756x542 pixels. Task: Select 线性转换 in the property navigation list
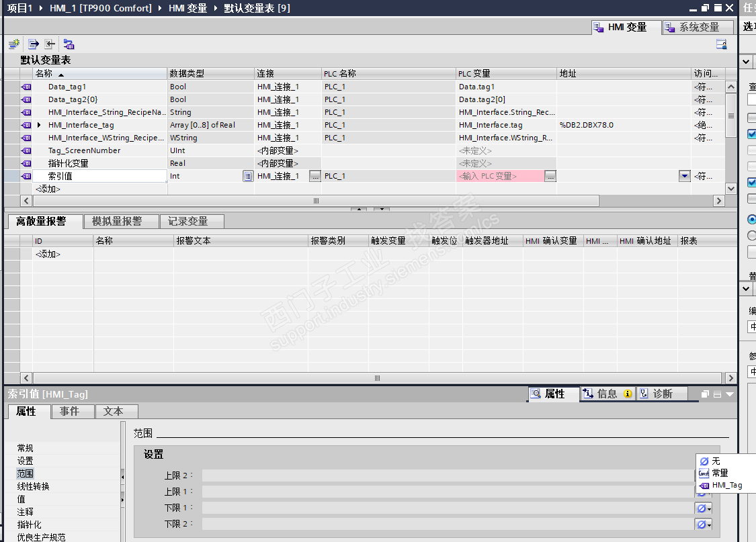34,486
